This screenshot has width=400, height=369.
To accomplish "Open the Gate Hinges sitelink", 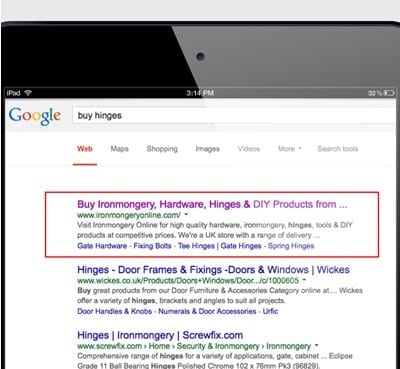I will pos(241,246).
